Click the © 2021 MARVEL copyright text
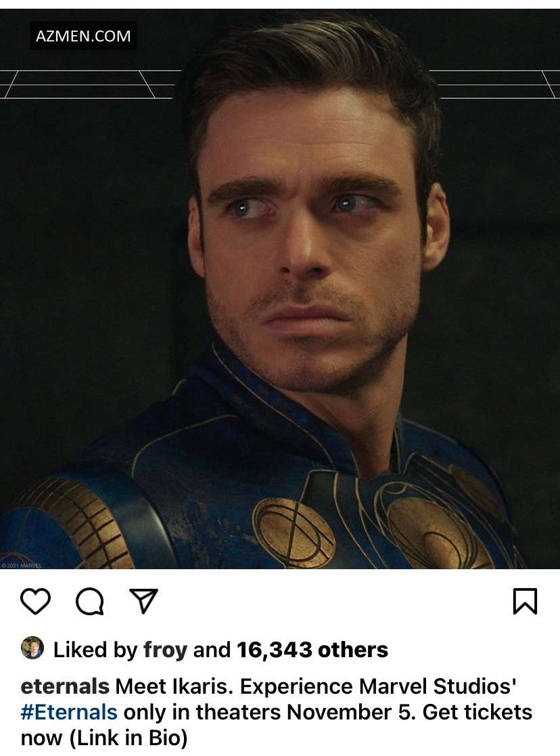560x756 pixels. (22, 564)
